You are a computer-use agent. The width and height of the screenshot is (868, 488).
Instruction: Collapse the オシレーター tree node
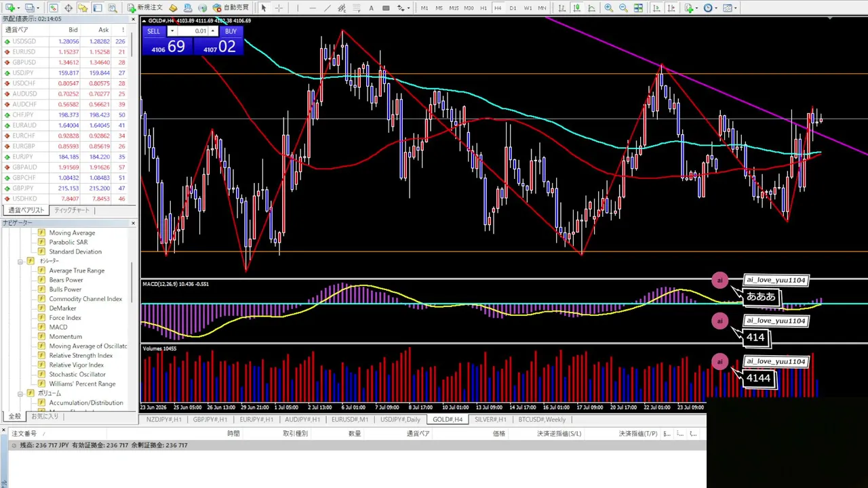click(20, 261)
